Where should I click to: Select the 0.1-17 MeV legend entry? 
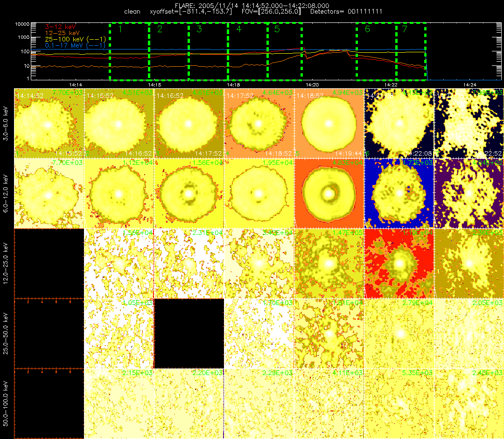(75, 45)
